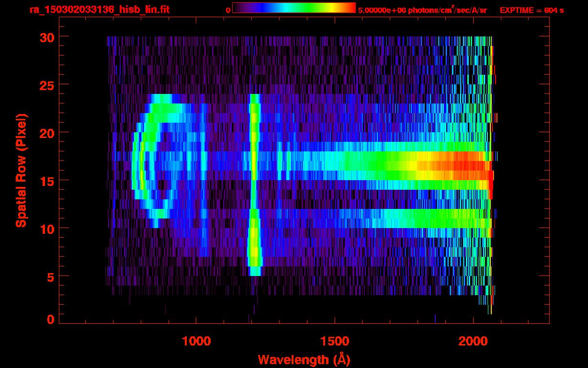Click the y-axis tick label 30

pos(46,37)
